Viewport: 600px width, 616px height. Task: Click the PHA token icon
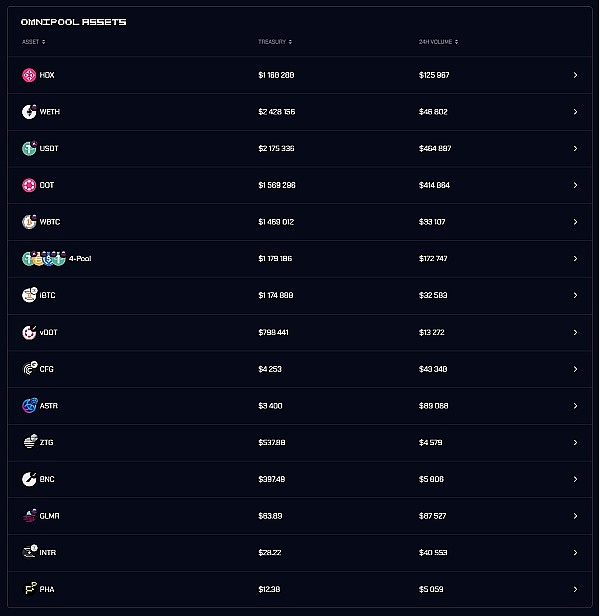pyautogui.click(x=29, y=589)
